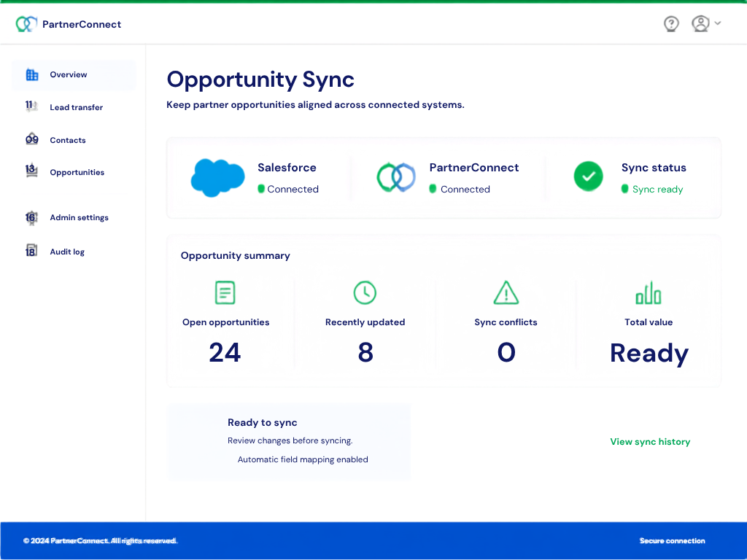Click the Lead transfer sidebar icon
The image size is (747, 560).
coord(31,106)
